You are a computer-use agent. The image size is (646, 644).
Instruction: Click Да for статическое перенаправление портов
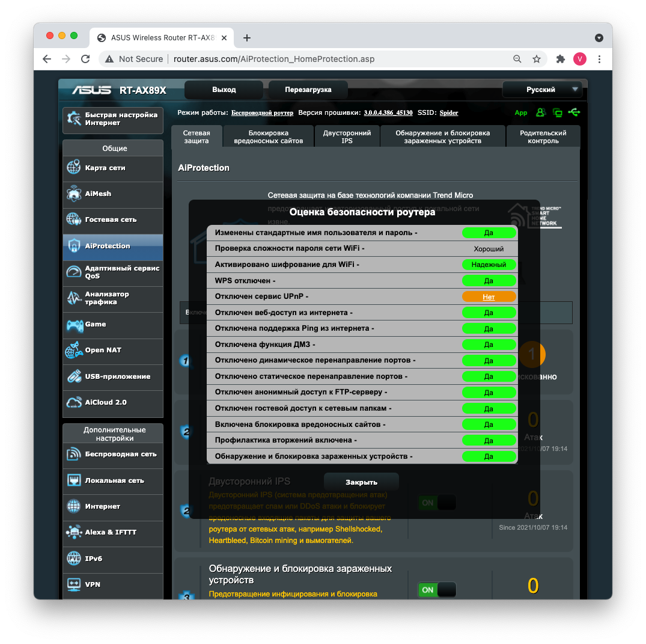(x=489, y=376)
